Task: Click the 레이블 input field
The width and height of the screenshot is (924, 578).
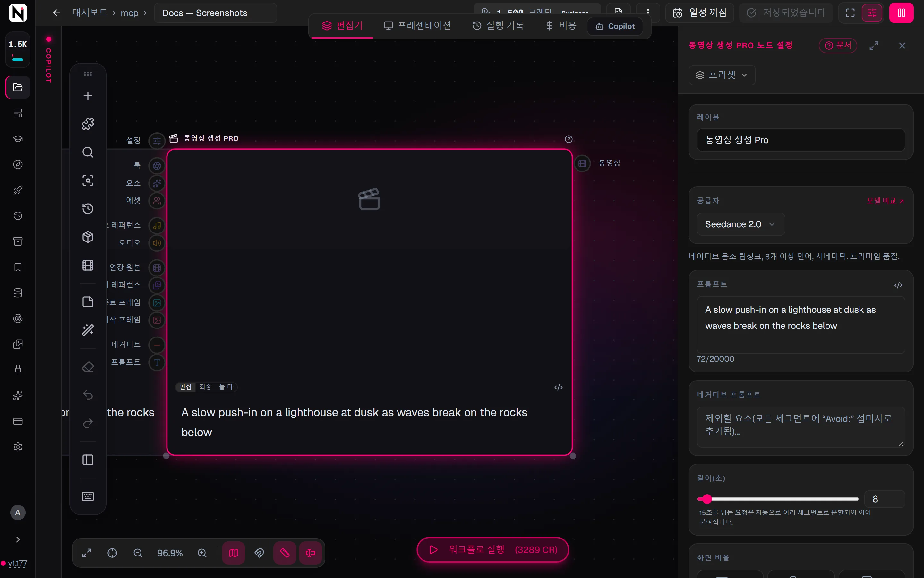Action: pos(801,140)
